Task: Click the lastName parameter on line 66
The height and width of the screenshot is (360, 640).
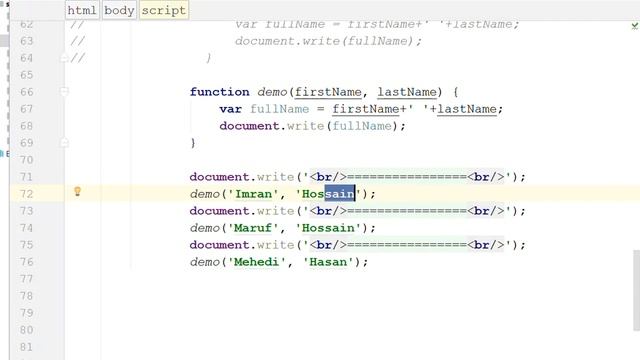Action: coord(407,92)
